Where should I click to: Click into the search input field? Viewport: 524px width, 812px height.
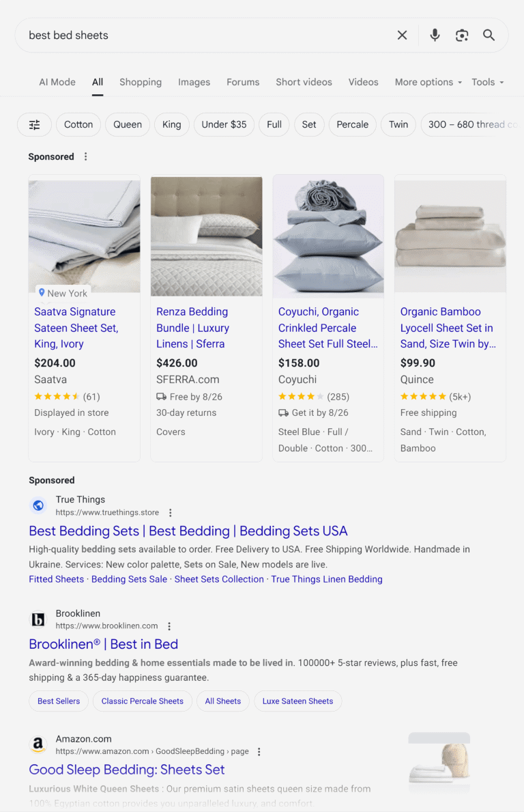[205, 36]
